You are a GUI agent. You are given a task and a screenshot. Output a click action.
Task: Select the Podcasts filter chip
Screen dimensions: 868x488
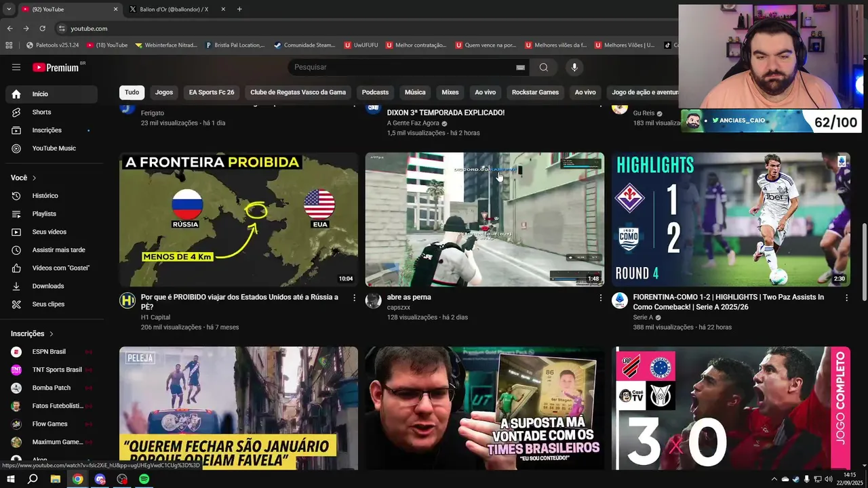(x=375, y=92)
